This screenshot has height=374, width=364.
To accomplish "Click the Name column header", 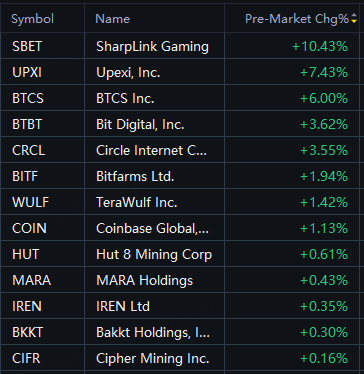I will 112,19.
